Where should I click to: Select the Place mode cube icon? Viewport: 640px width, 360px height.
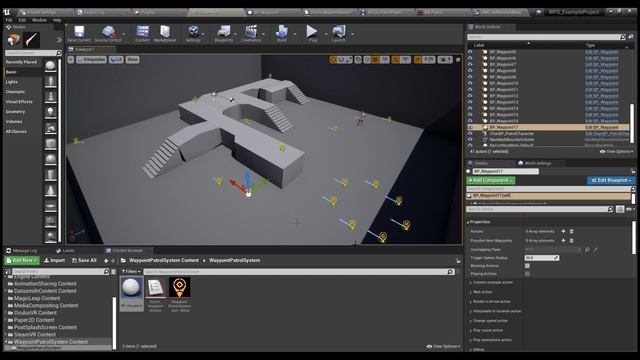click(14, 40)
